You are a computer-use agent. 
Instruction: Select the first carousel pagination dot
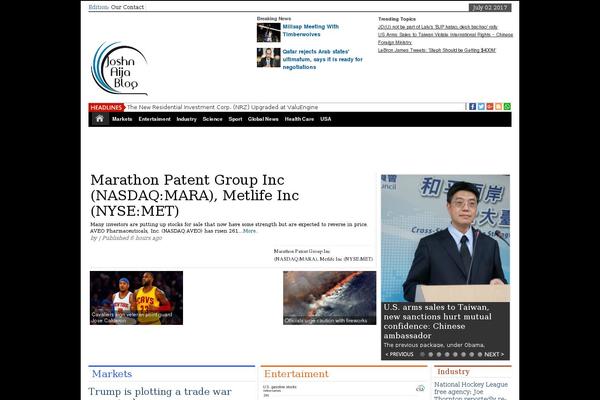[422, 354]
